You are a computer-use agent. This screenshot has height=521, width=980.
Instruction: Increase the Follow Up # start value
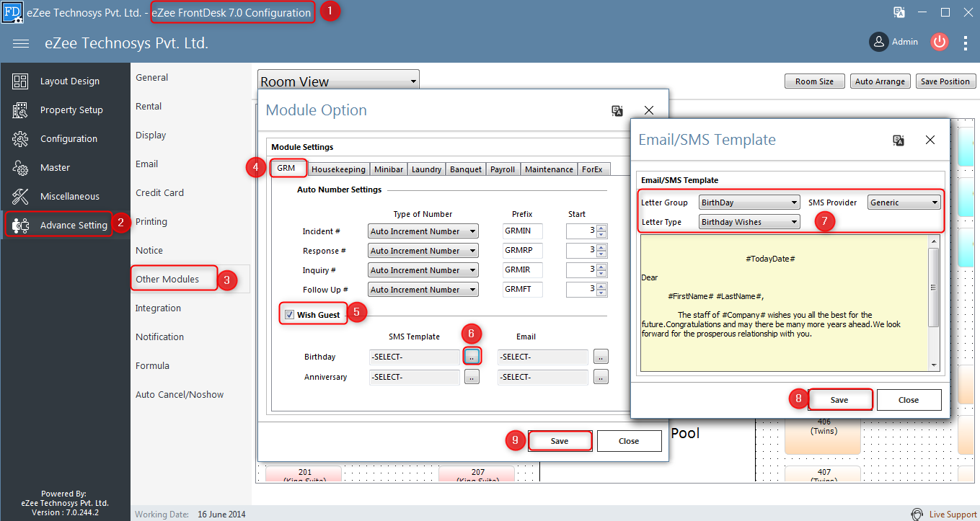click(x=602, y=286)
